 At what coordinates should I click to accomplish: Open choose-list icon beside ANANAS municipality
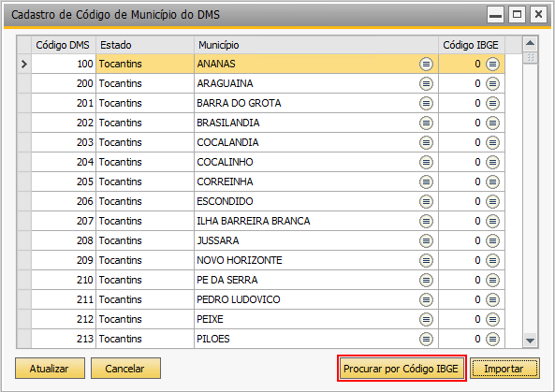coord(426,64)
